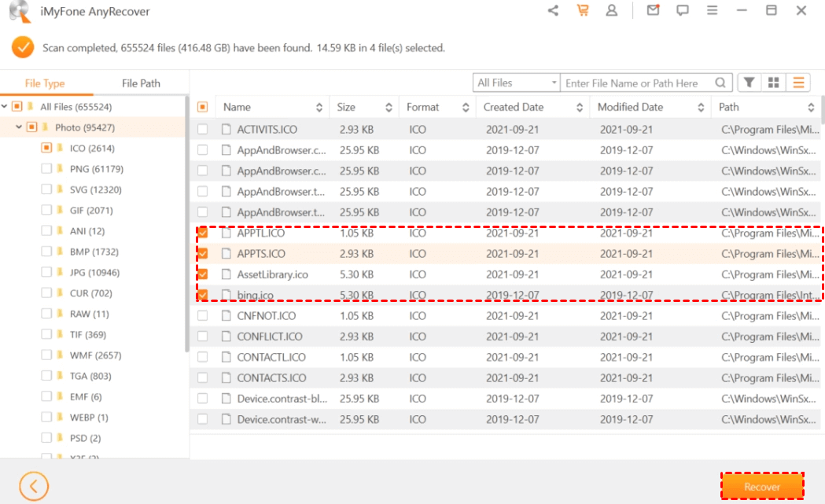Click the Created Date column header
This screenshot has width=825, height=504.
pos(514,107)
